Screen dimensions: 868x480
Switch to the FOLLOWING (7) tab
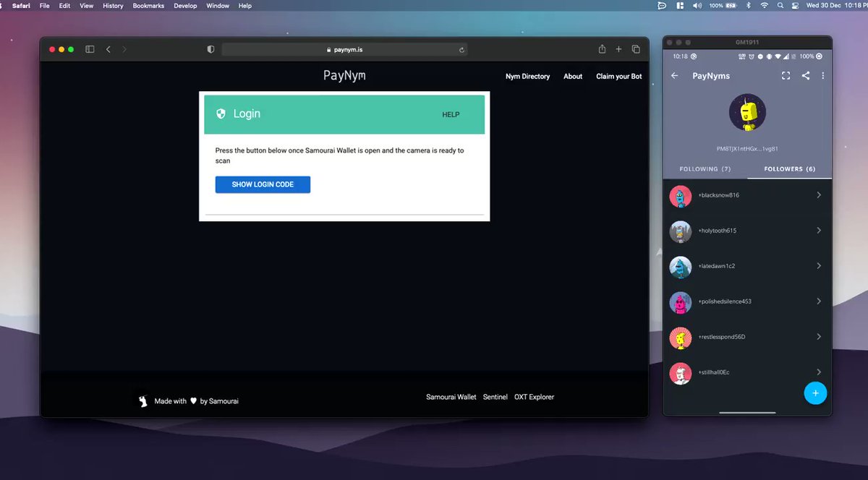click(x=705, y=169)
